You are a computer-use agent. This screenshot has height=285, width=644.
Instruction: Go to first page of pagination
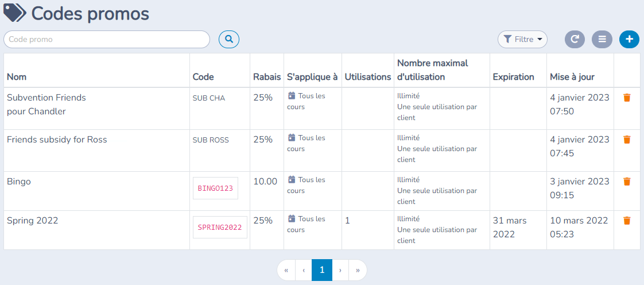(286, 270)
